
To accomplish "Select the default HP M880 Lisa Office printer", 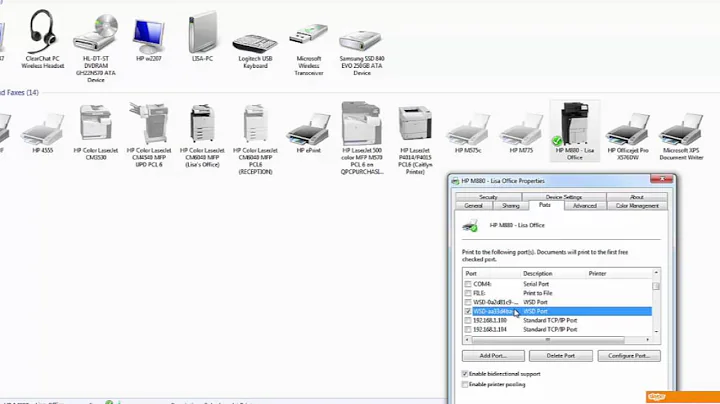I will click(x=574, y=131).
